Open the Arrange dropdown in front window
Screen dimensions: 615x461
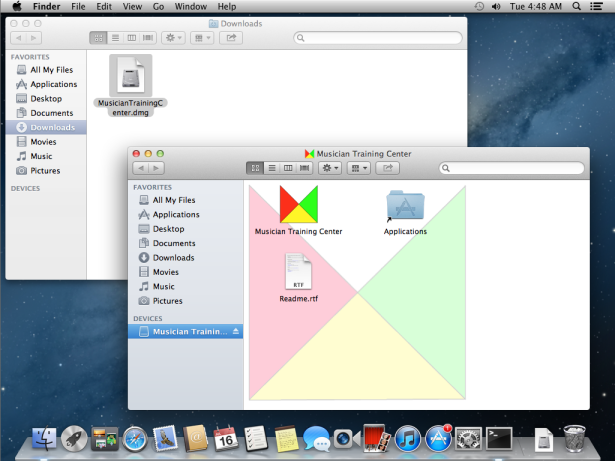[x=358, y=168]
